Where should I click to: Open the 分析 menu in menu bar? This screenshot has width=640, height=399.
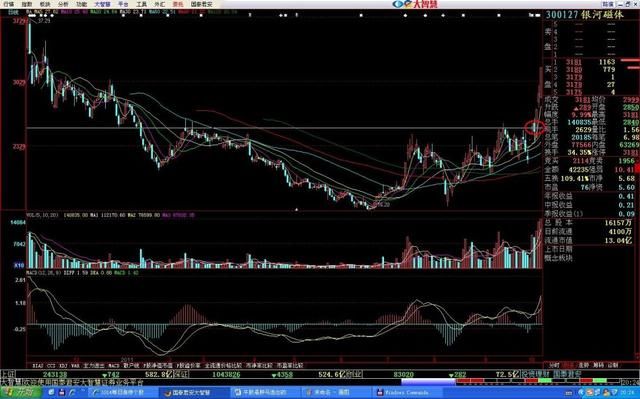63,4
